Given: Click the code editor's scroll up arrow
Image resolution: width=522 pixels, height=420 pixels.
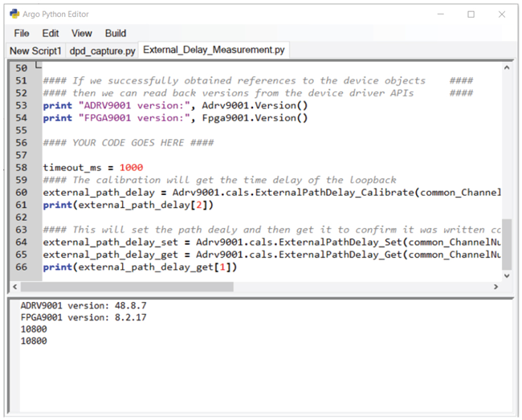Looking at the screenshot, I should click(506, 67).
